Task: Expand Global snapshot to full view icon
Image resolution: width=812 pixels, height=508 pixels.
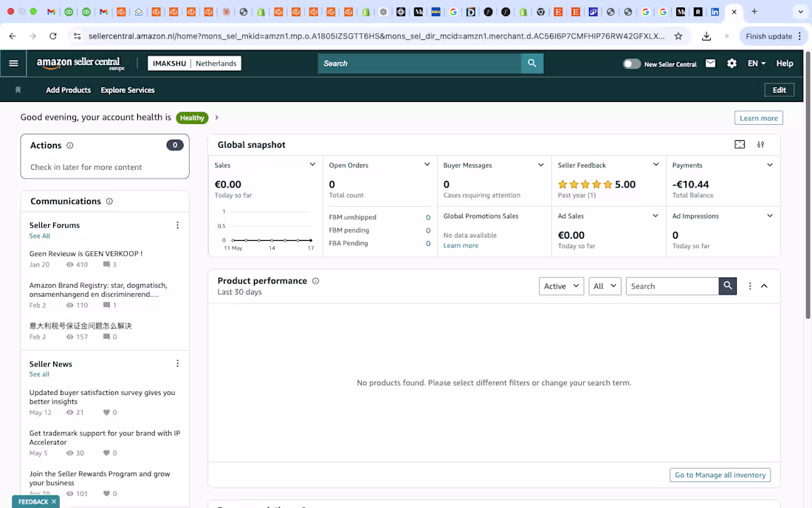Action: click(x=740, y=145)
